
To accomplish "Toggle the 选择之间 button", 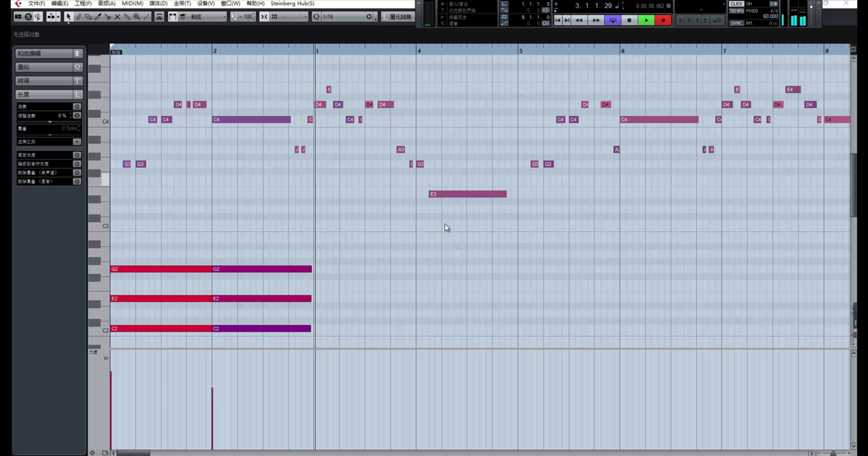I will tap(77, 142).
